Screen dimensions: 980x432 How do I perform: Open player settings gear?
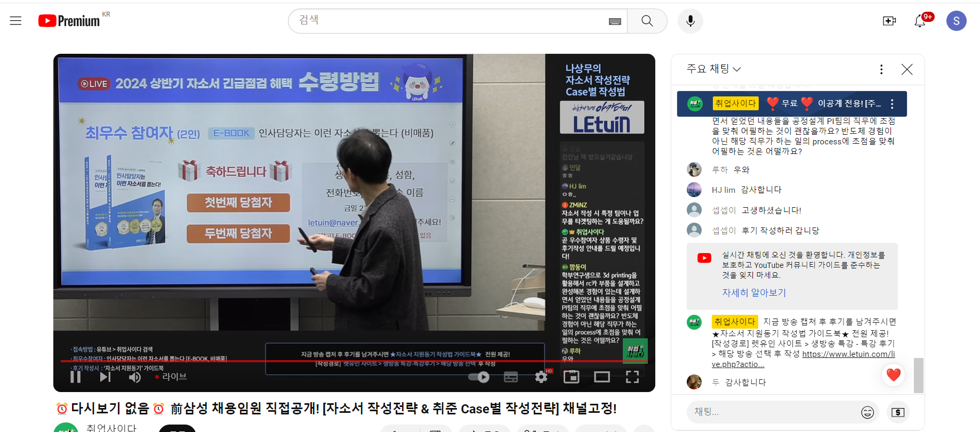541,377
